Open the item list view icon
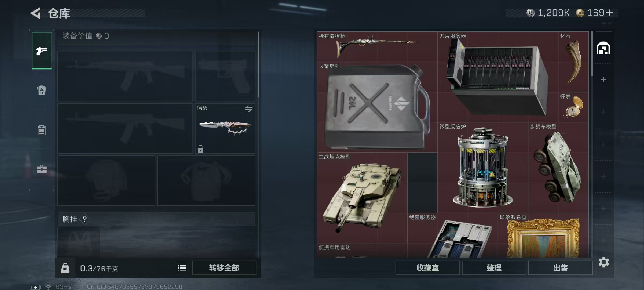 point(182,268)
